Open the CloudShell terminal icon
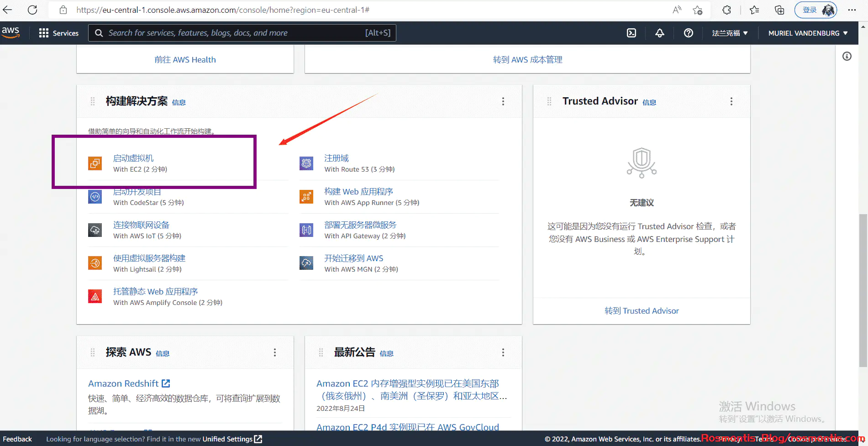 click(x=631, y=33)
